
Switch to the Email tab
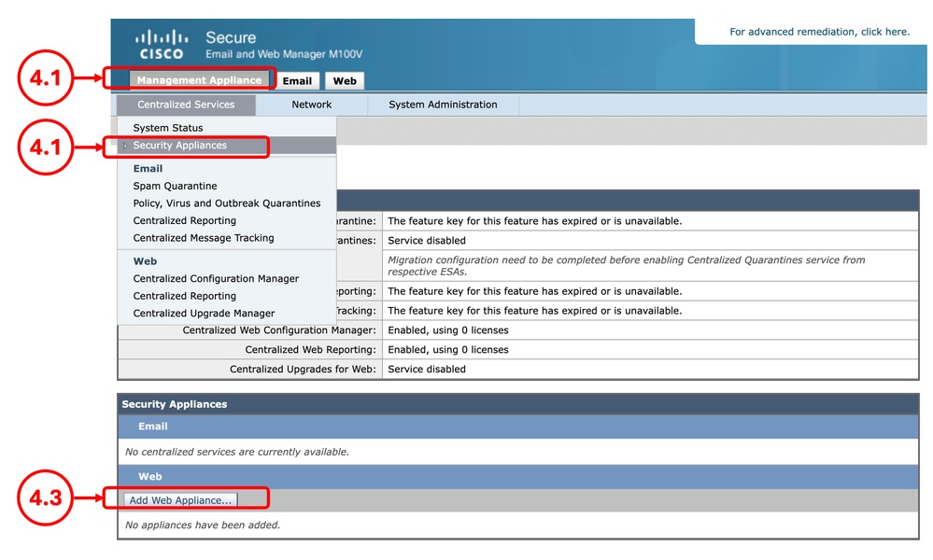[297, 80]
